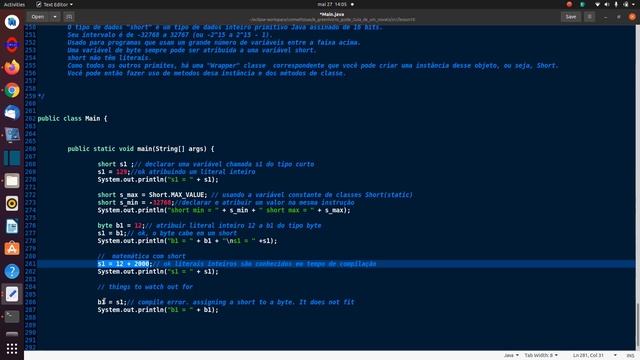Open the network status icon

click(x=598, y=4)
